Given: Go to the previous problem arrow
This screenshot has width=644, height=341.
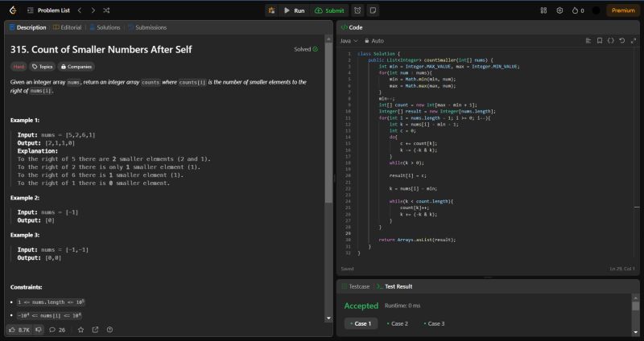Looking at the screenshot, I should pos(80,10).
